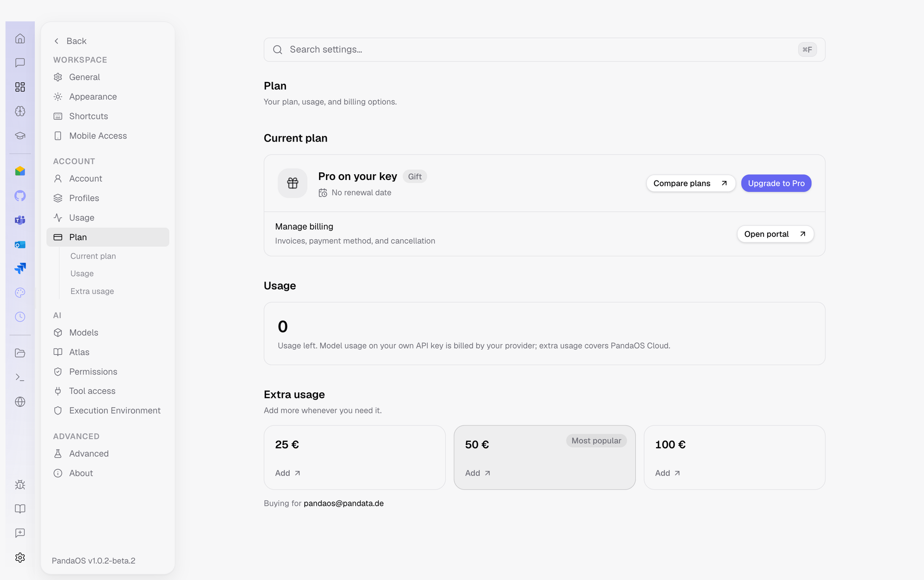The height and width of the screenshot is (580, 924).
Task: Open the feedback message-plus icon
Action: point(20,533)
